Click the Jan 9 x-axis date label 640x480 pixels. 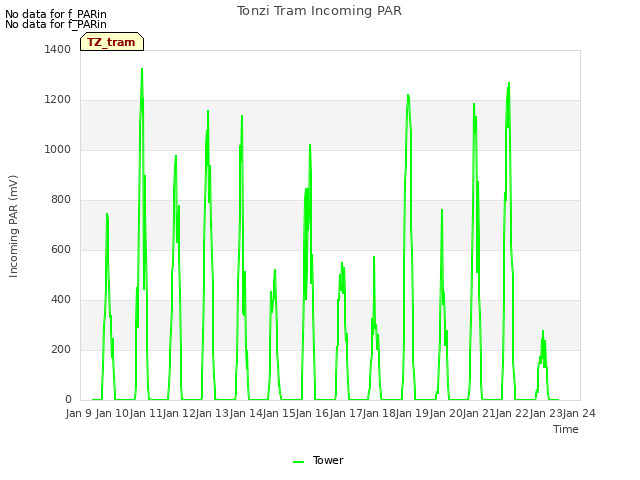click(79, 413)
